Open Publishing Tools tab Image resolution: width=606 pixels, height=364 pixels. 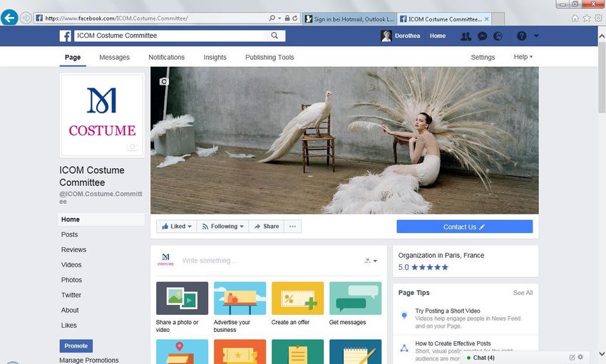(269, 57)
